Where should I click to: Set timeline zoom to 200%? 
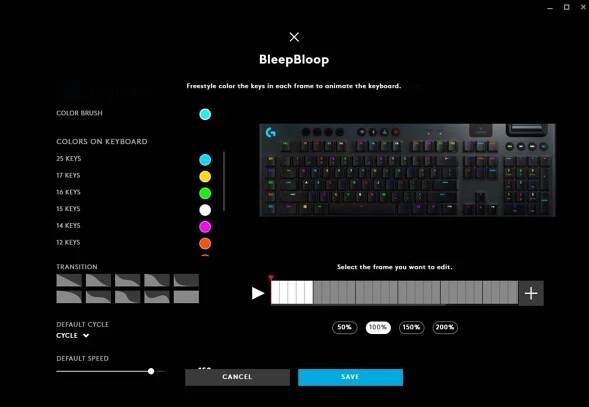point(445,327)
